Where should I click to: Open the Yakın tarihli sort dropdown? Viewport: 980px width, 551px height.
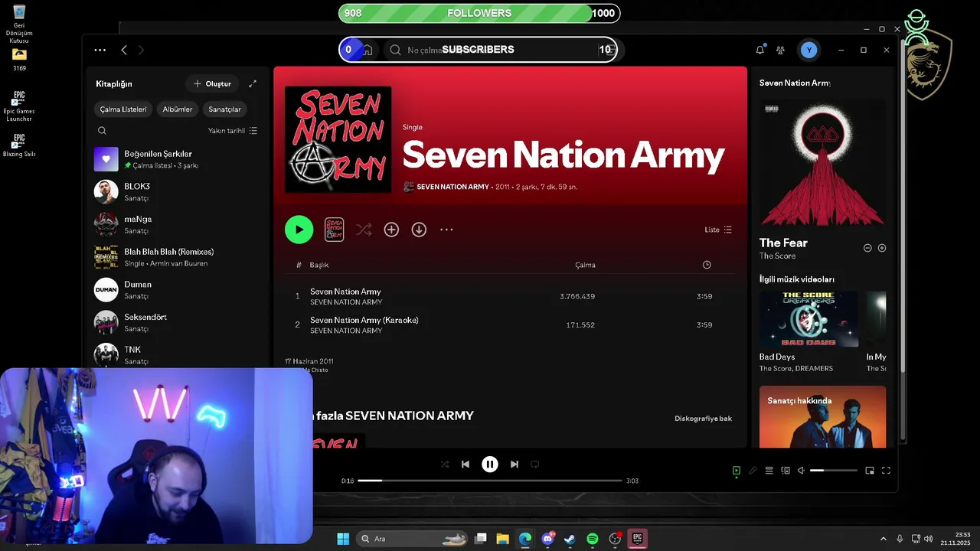233,131
